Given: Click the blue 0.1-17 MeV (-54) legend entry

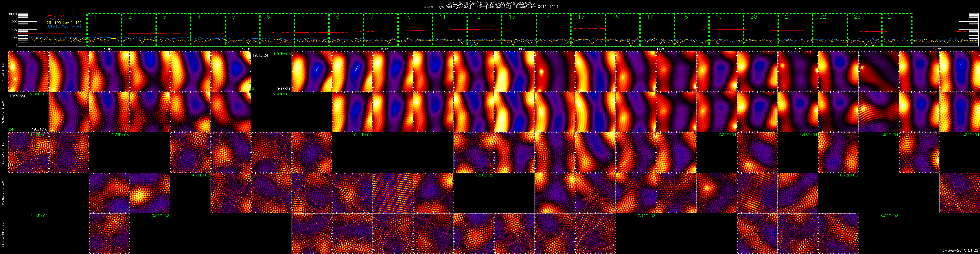Looking at the screenshot, I should coord(64,26).
